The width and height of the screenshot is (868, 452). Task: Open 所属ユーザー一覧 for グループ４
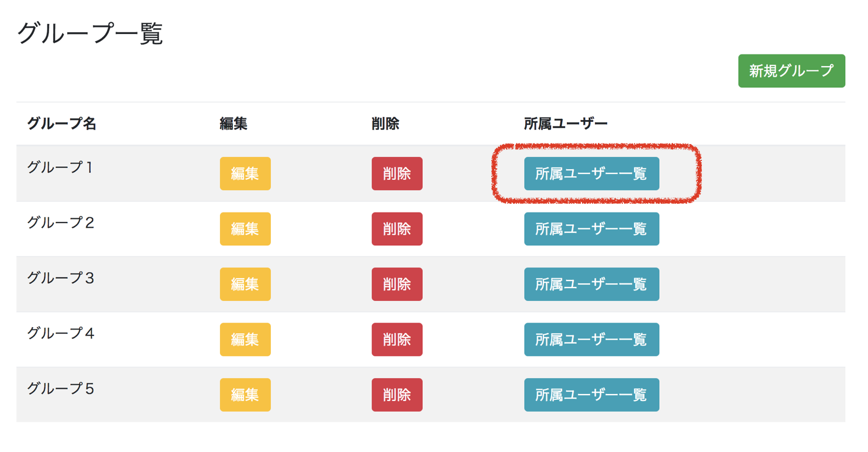coord(591,339)
